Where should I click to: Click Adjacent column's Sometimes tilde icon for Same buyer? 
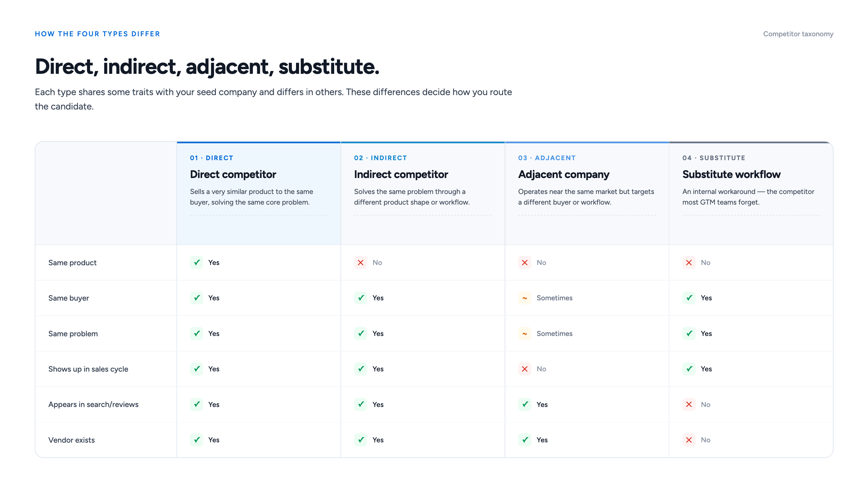524,298
